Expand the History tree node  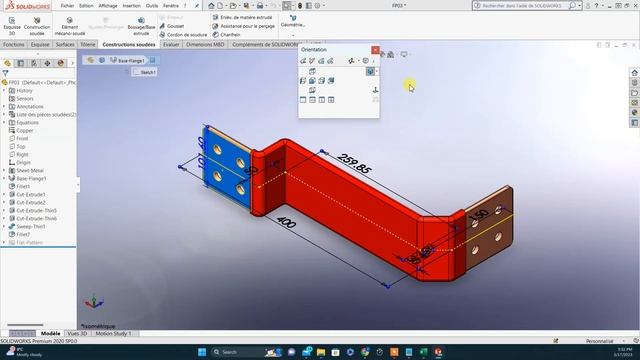(x=4, y=91)
